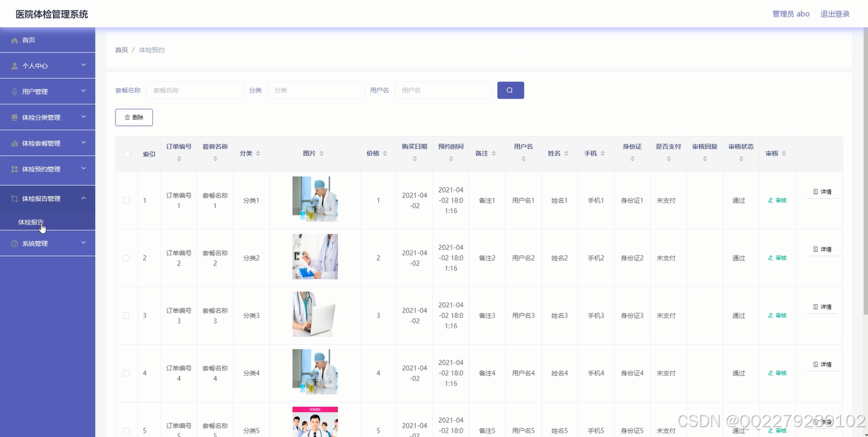Viewport: 868px width, 437px height.
Task: Open 详情 for the second row
Action: [821, 249]
